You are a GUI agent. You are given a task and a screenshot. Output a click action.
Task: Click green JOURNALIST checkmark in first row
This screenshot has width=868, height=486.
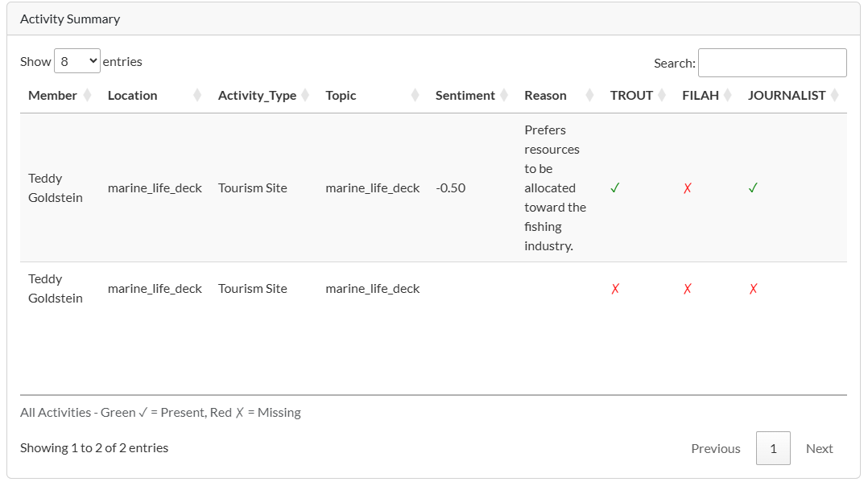click(753, 188)
